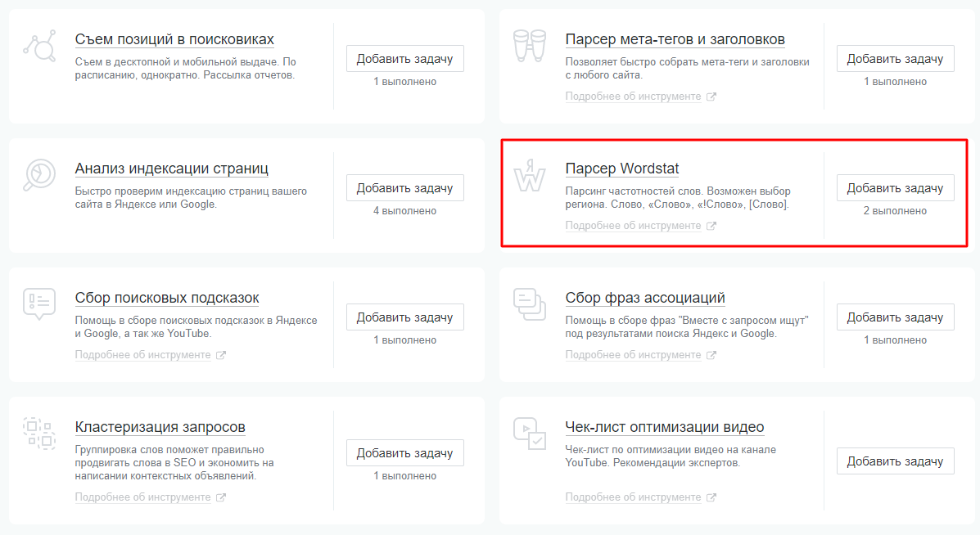Screen dimensions: 980x535
Task: Open Подробнее об инструменте for meta-tags parser
Action: [633, 97]
